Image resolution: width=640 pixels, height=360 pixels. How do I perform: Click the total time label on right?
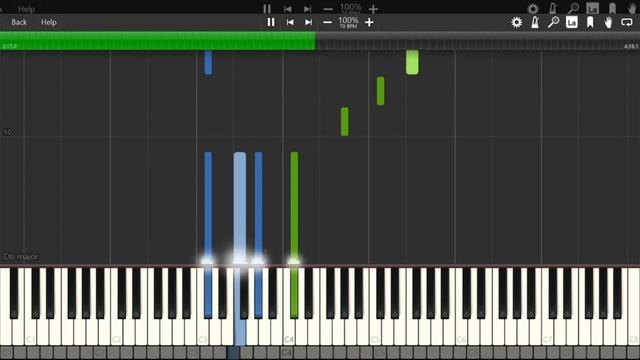coord(631,46)
